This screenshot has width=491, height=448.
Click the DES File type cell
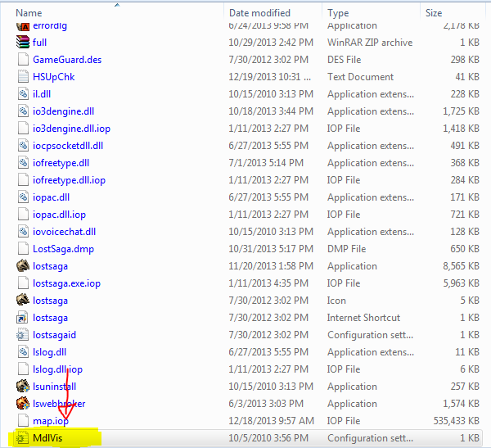pos(345,60)
